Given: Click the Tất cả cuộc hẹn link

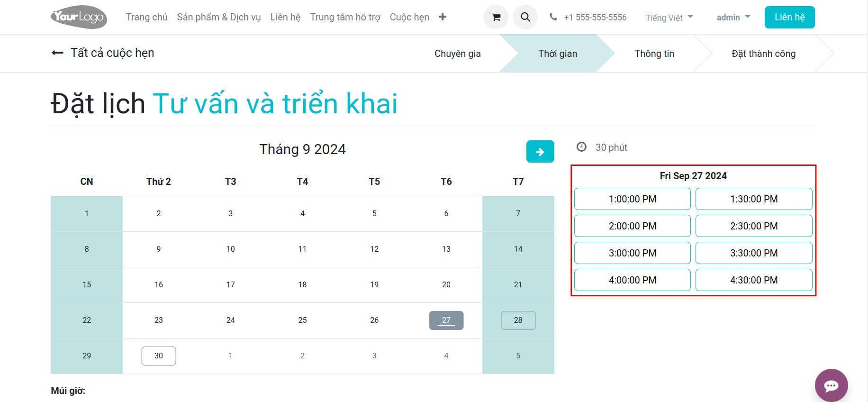Looking at the screenshot, I should click(112, 53).
